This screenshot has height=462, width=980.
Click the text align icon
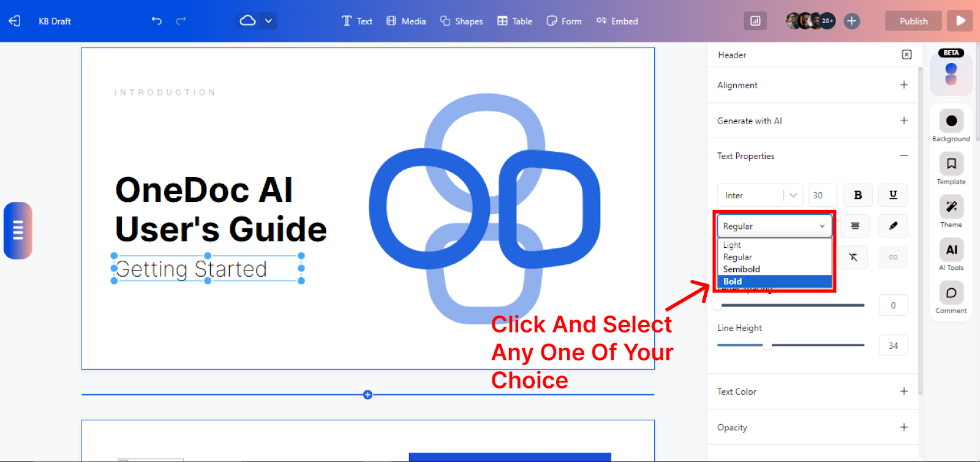854,226
